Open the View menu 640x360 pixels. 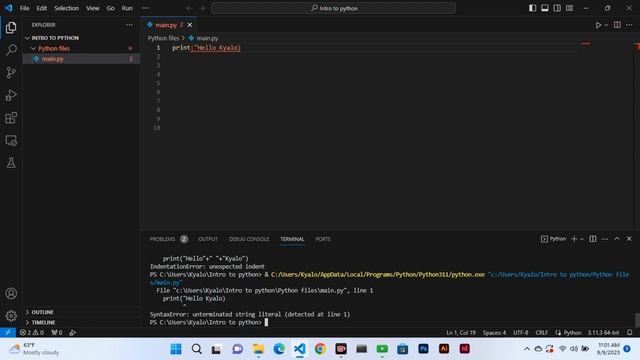(93, 8)
